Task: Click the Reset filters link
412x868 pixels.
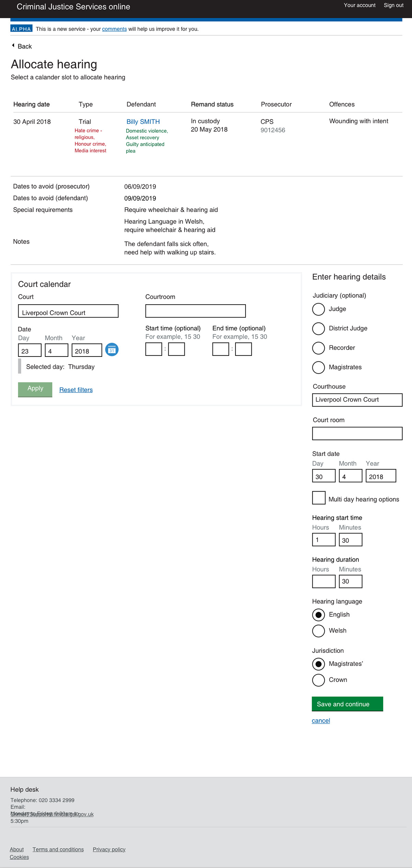Action: [x=76, y=390]
